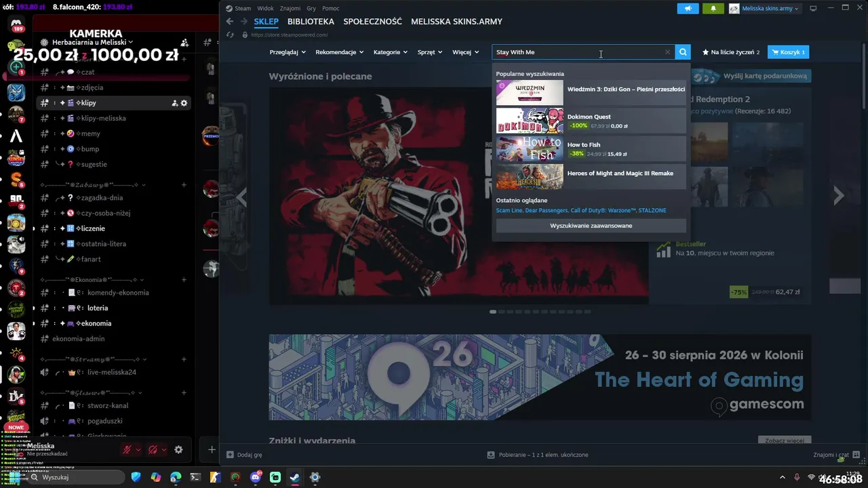Screen dimensions: 868x488
Task: Show the previous featured carousel game
Action: tap(241, 197)
